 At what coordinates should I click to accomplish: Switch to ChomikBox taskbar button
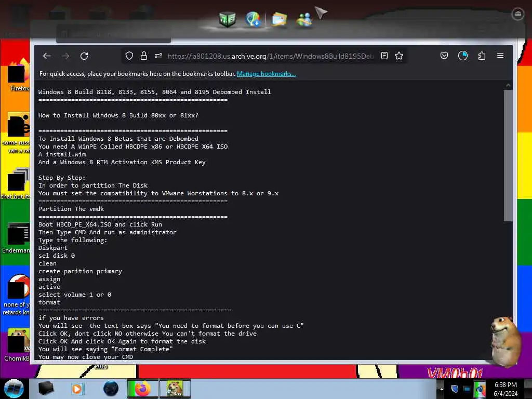click(175, 389)
